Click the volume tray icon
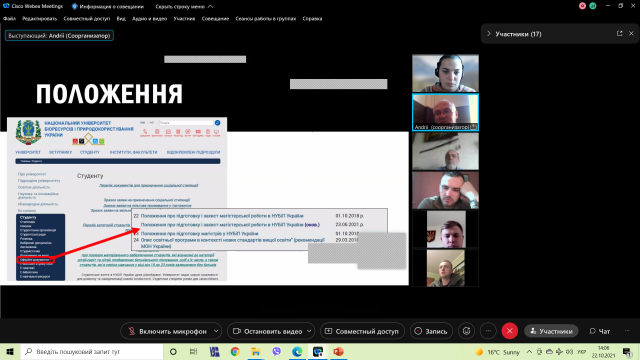 [x=569, y=352]
